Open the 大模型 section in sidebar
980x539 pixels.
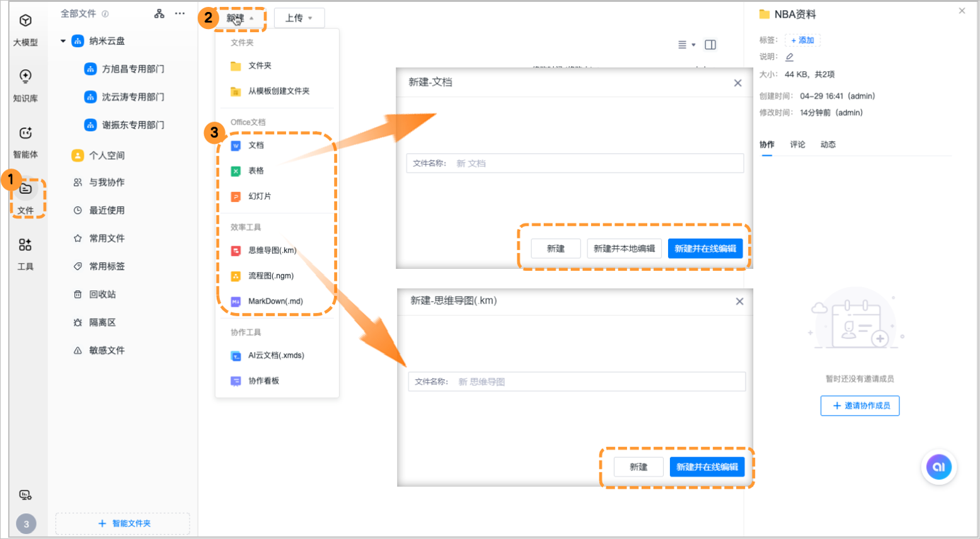(x=25, y=29)
